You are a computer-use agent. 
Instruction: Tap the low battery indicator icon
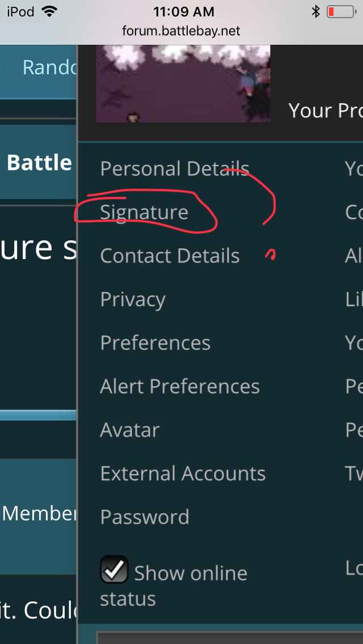pos(340,12)
